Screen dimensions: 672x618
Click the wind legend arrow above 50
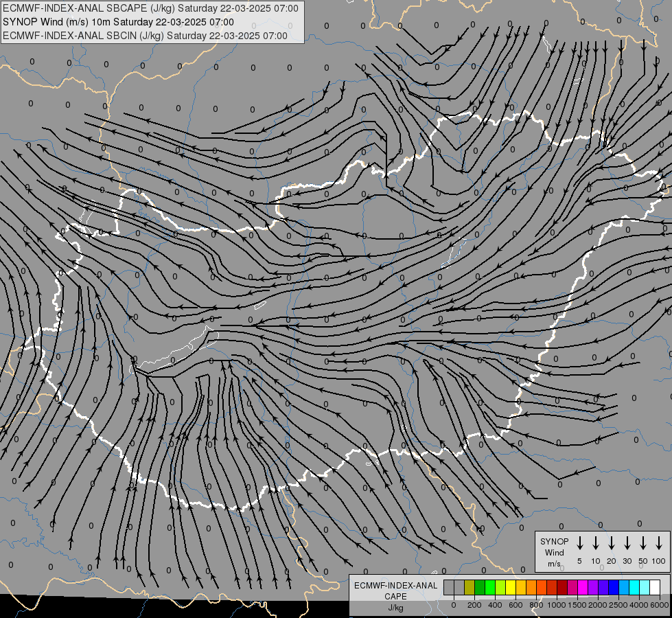(643, 543)
